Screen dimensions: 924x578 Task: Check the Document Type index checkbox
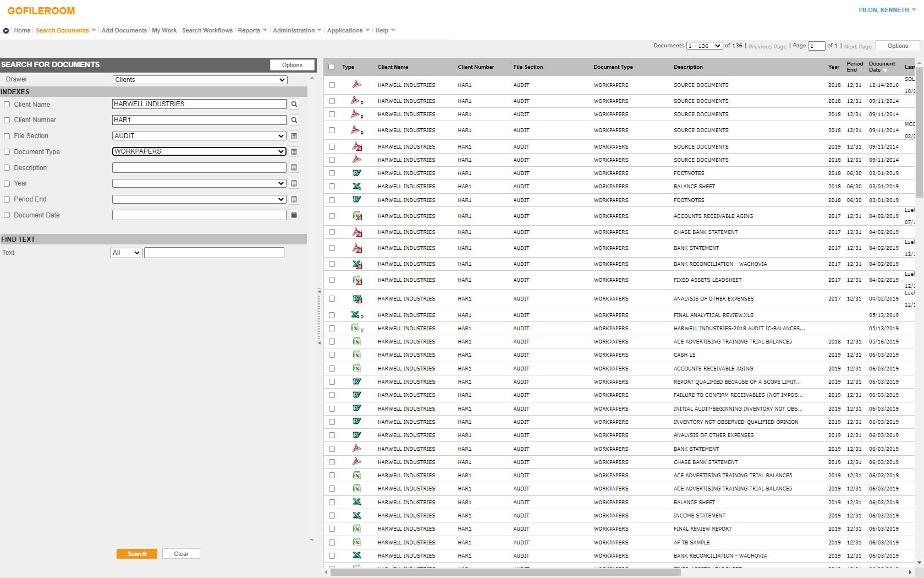click(x=7, y=152)
